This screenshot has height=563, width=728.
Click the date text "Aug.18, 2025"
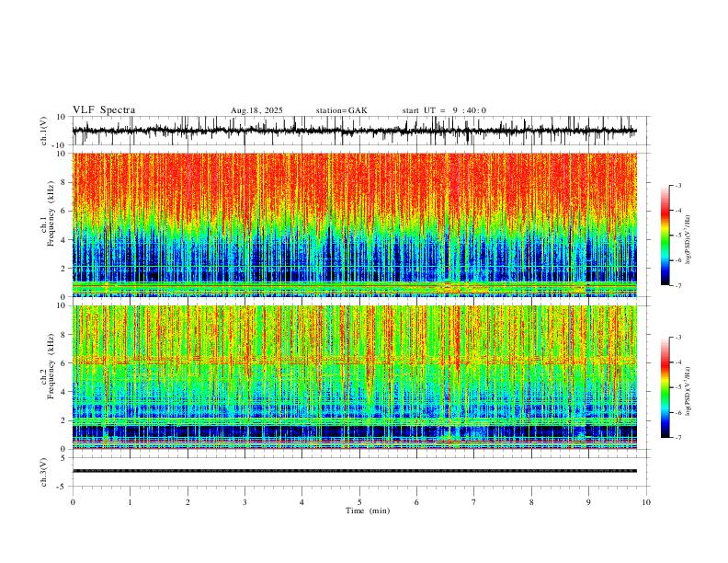pyautogui.click(x=256, y=110)
